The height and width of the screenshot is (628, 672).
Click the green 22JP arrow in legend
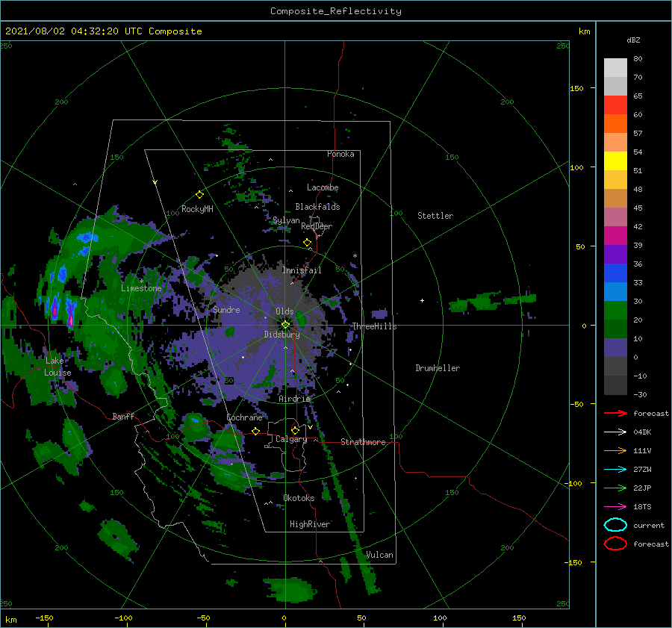(615, 488)
